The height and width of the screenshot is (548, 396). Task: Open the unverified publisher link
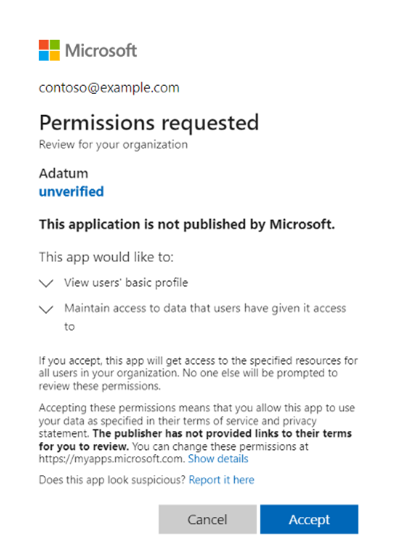(71, 192)
